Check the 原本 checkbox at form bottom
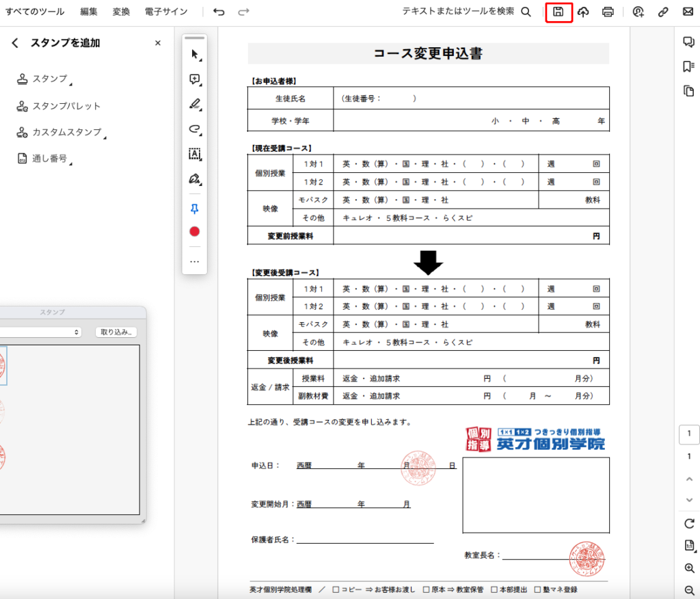Viewport: 700px width, 599px height. click(427, 589)
